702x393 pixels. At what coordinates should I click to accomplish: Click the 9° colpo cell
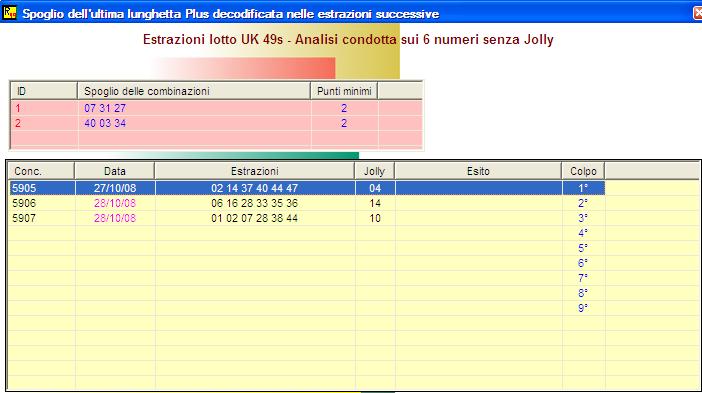pos(583,308)
